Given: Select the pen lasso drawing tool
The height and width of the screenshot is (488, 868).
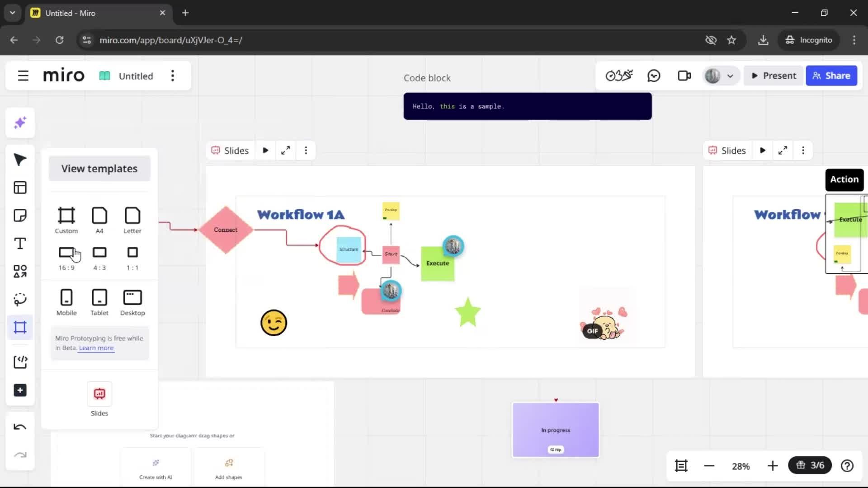Looking at the screenshot, I should point(20,299).
